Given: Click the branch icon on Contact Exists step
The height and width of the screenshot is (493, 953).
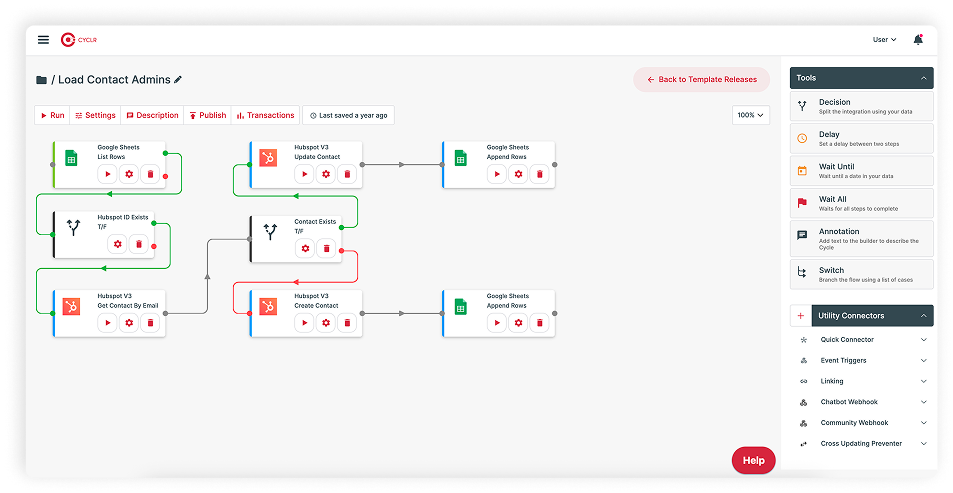Looking at the screenshot, I should [270, 231].
